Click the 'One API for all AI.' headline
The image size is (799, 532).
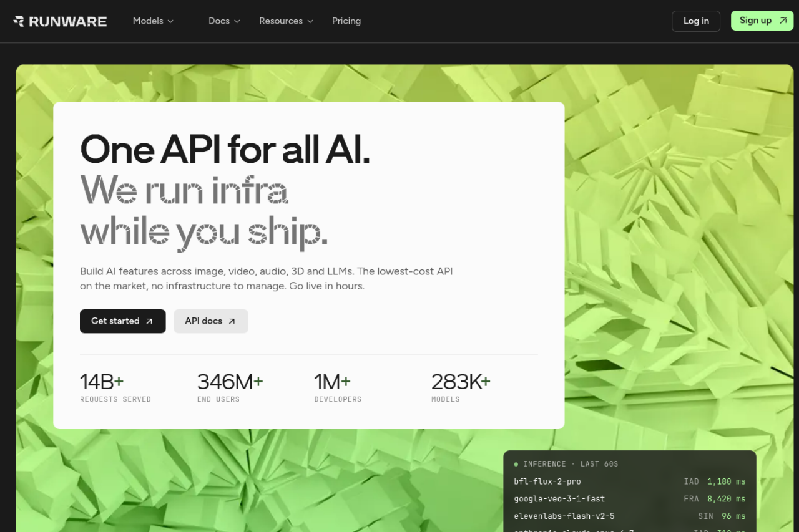pyautogui.click(x=225, y=150)
